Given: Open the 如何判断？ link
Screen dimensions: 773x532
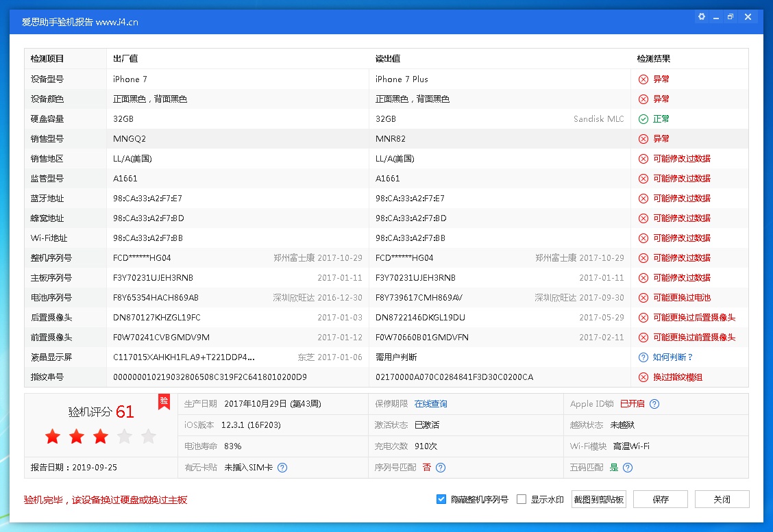Looking at the screenshot, I should coord(673,357).
